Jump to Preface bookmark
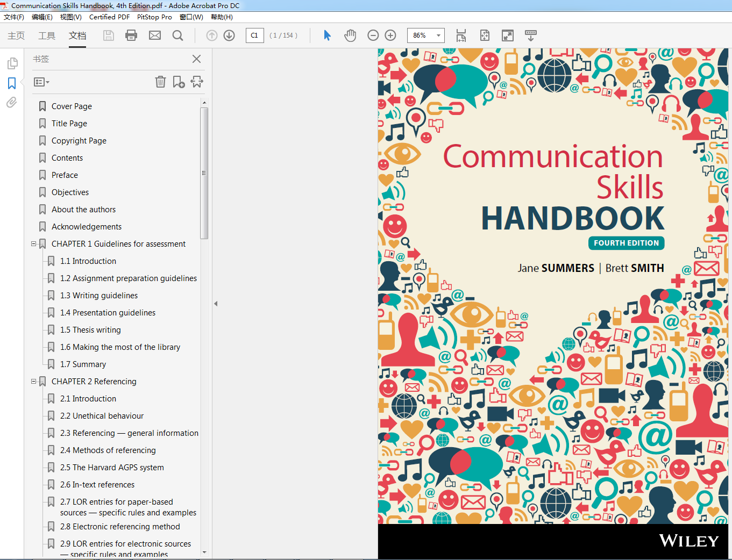This screenshot has width=732, height=560. (65, 175)
